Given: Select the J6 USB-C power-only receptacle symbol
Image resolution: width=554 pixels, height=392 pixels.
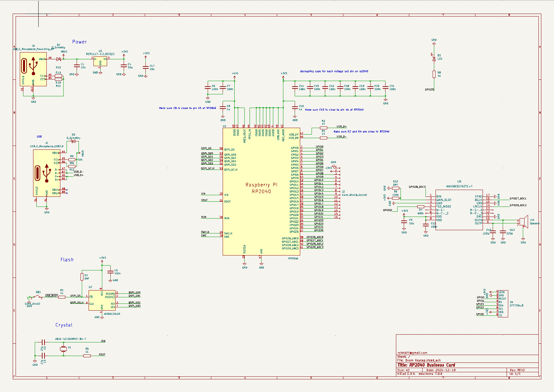Looking at the screenshot, I should tap(33, 69).
